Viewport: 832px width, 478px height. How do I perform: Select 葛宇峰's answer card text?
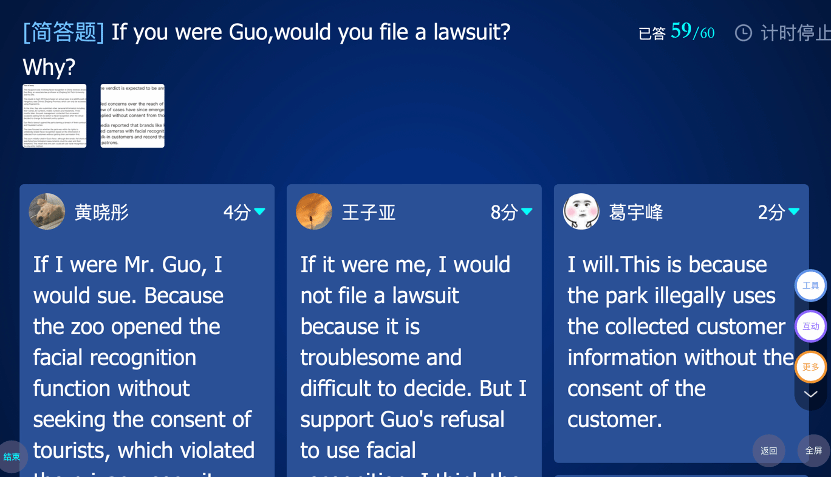[x=681, y=342]
